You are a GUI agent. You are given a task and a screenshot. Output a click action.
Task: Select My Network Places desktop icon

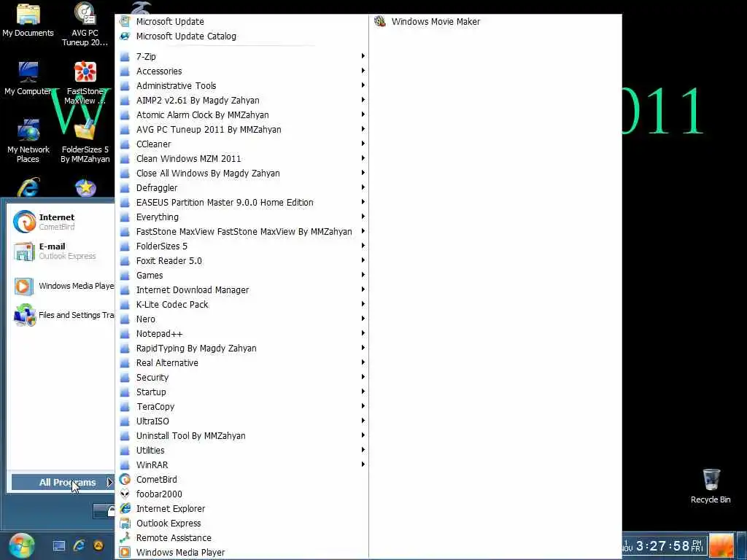coord(28,141)
